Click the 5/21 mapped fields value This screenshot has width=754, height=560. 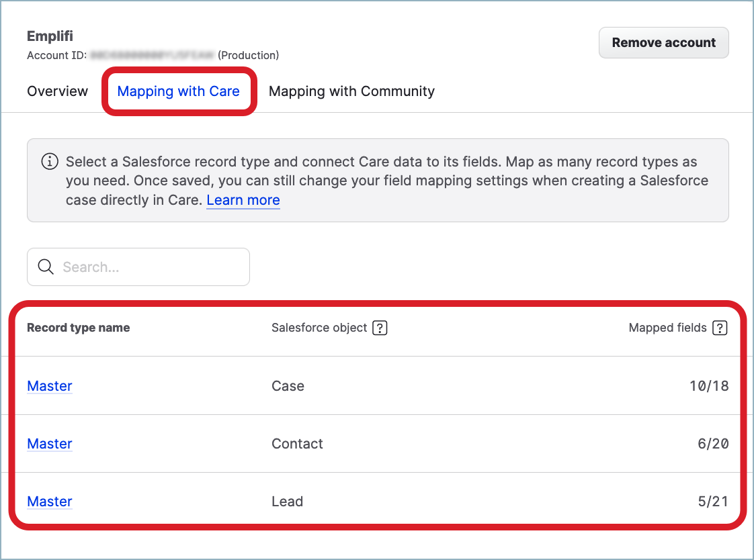pos(713,502)
